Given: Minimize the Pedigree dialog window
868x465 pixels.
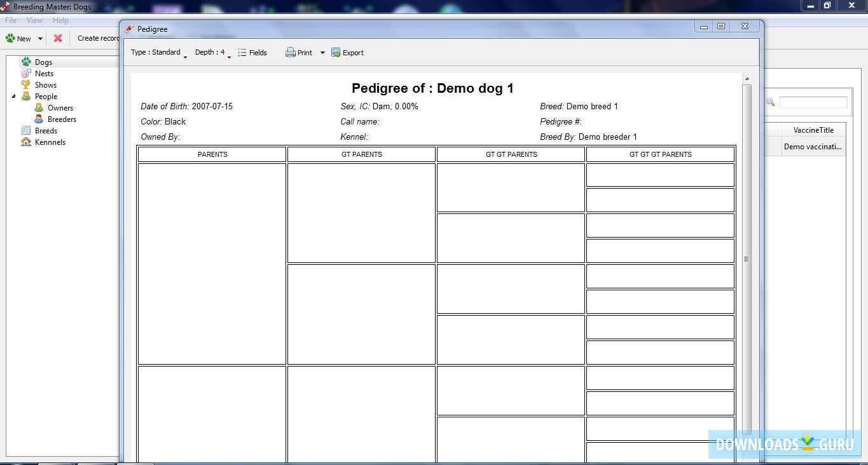Looking at the screenshot, I should point(704,27).
